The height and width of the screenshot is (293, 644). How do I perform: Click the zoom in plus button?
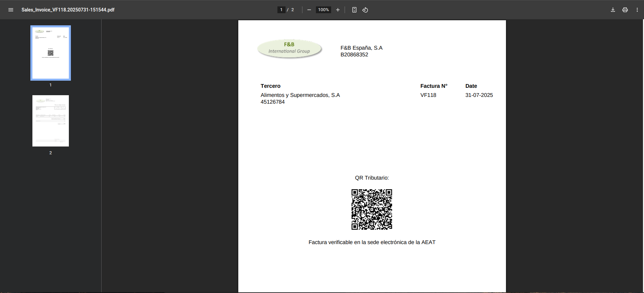pos(338,10)
